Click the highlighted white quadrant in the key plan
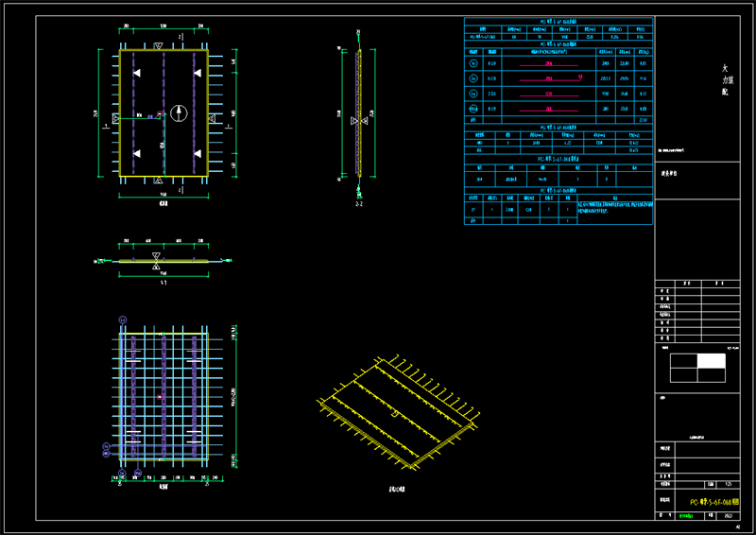Screen dimensions: 756x535 (x=712, y=361)
